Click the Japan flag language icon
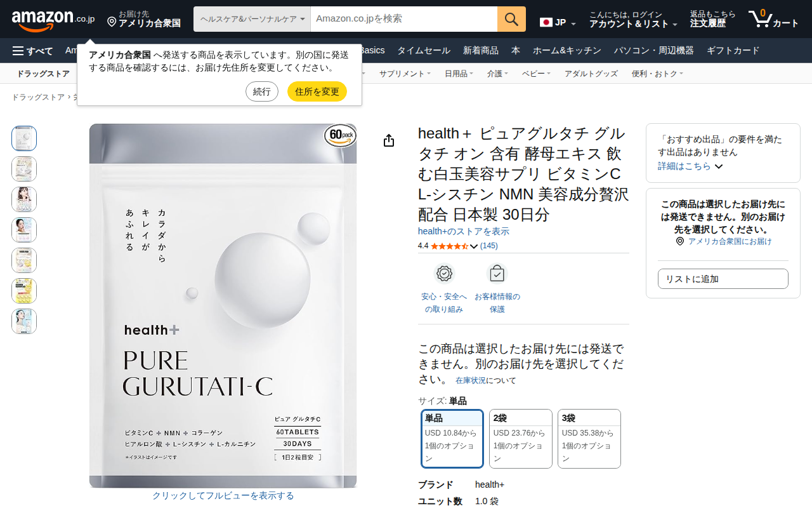This screenshot has height=508, width=812. [x=546, y=22]
